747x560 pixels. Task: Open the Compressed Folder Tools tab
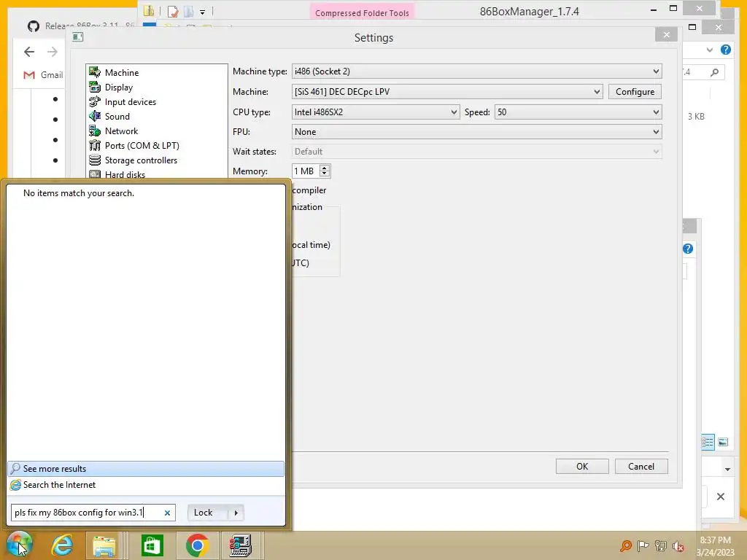(x=362, y=13)
